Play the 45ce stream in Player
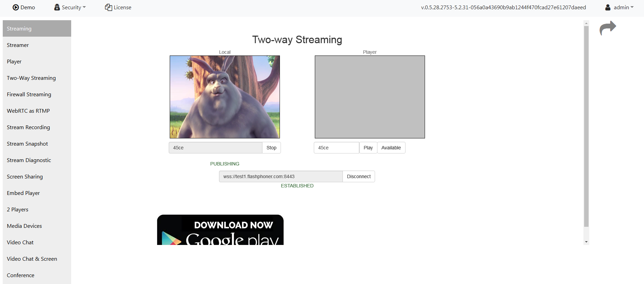The width and height of the screenshot is (644, 284). pos(368,148)
